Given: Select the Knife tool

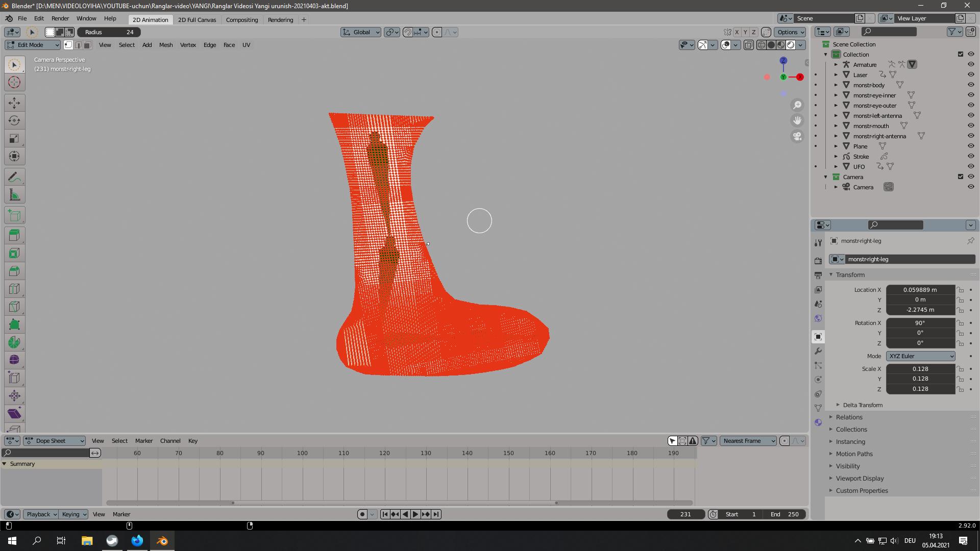Looking at the screenshot, I should [x=14, y=307].
